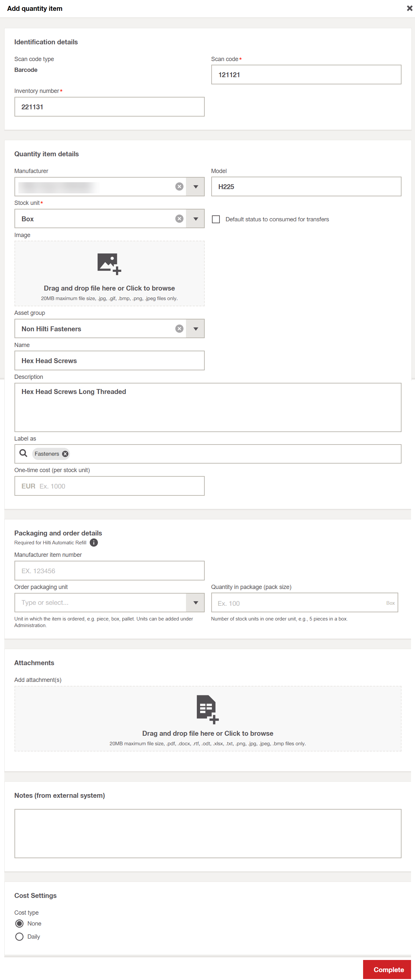Clear the Box stock unit selection
Image resolution: width=415 pixels, height=980 pixels.
pos(179,219)
